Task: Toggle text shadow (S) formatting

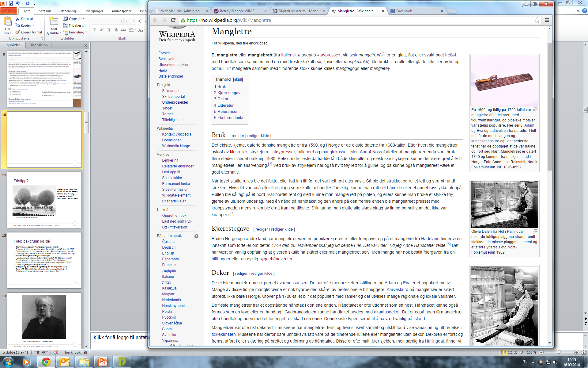Action: 116,30
